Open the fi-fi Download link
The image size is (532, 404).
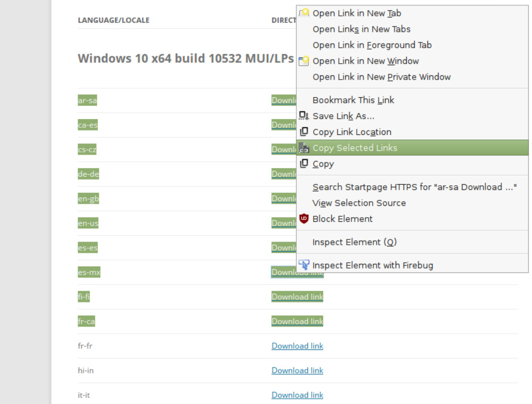pos(297,297)
